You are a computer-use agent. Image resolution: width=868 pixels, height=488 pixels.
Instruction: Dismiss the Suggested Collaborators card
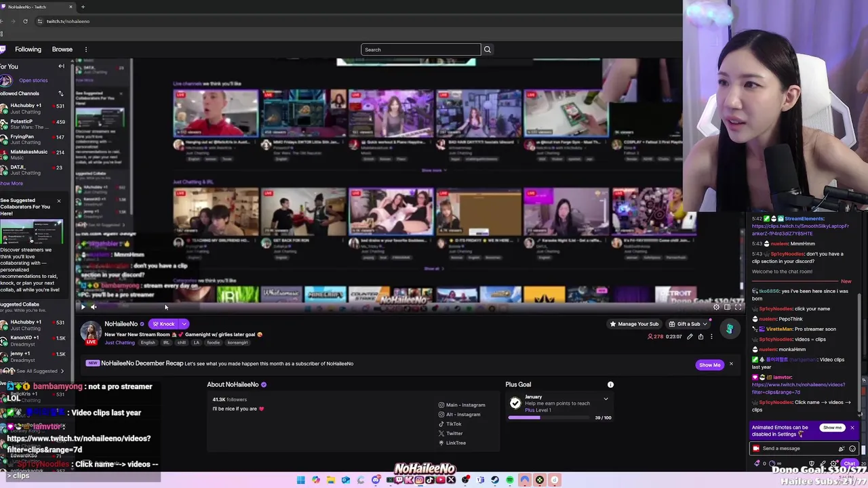click(x=58, y=201)
